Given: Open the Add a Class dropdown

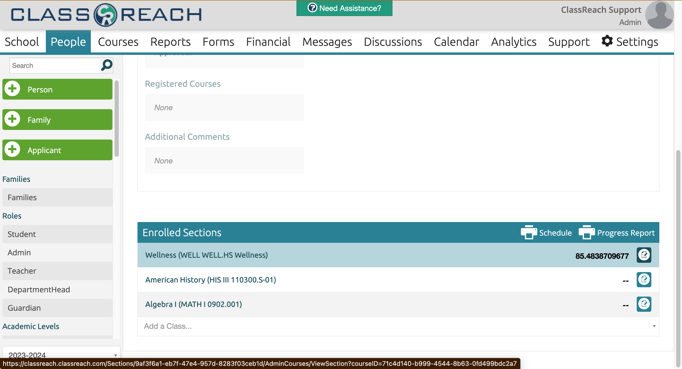Looking at the screenshot, I should point(398,326).
